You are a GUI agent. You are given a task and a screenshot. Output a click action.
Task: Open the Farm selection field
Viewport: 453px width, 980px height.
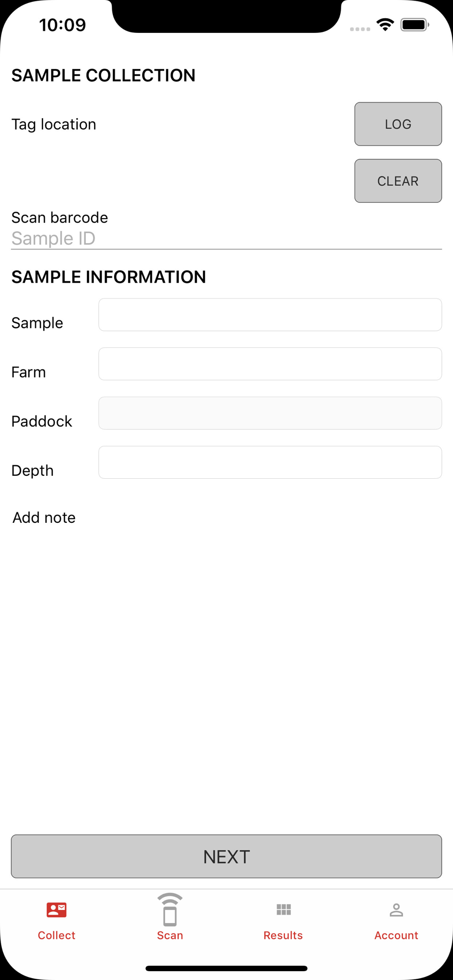click(270, 364)
